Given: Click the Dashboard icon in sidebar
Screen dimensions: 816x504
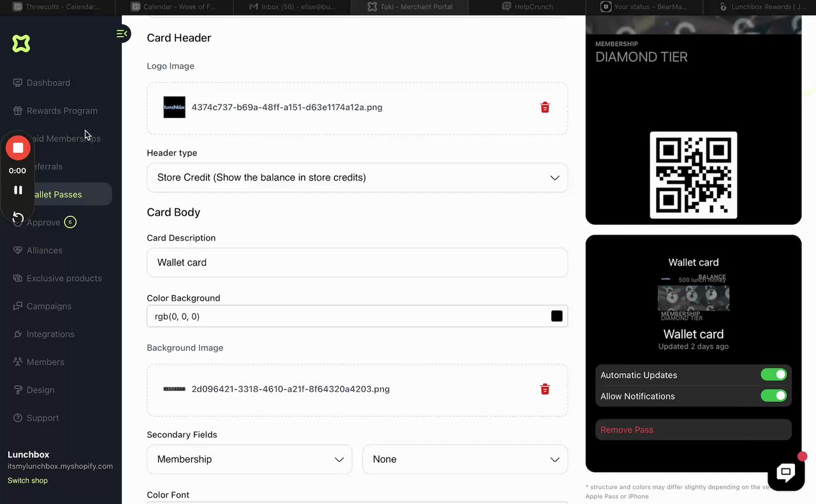Looking at the screenshot, I should (18, 83).
